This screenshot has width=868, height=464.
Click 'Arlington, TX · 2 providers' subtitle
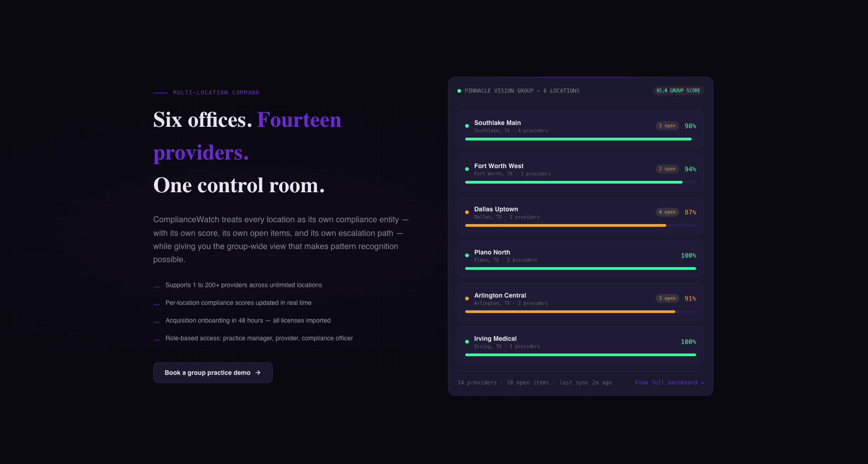click(x=511, y=304)
